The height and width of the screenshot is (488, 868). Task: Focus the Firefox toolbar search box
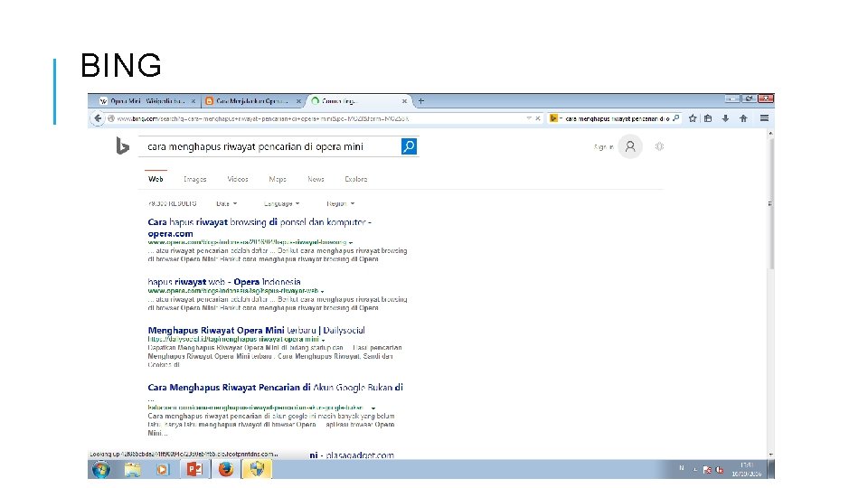pyautogui.click(x=615, y=118)
